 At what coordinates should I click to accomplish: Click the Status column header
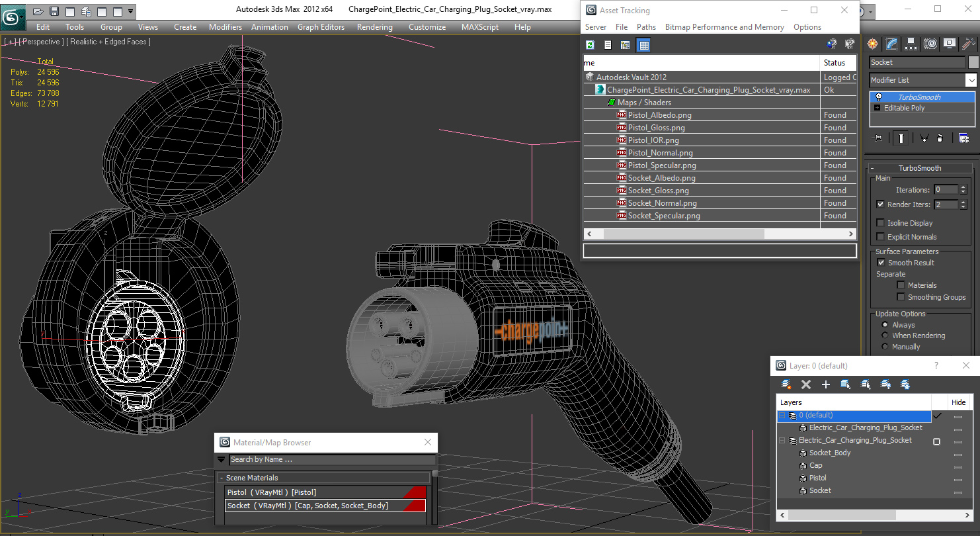click(x=838, y=63)
